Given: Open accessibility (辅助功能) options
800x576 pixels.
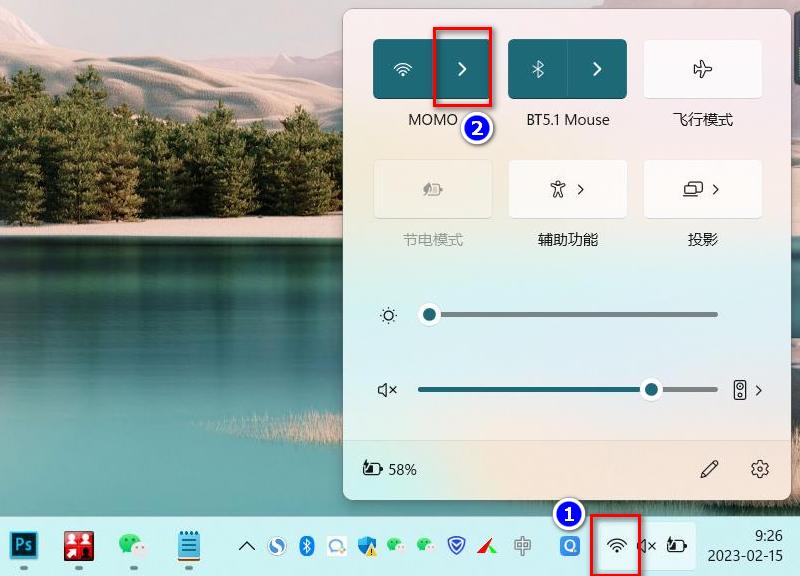Looking at the screenshot, I should (566, 189).
